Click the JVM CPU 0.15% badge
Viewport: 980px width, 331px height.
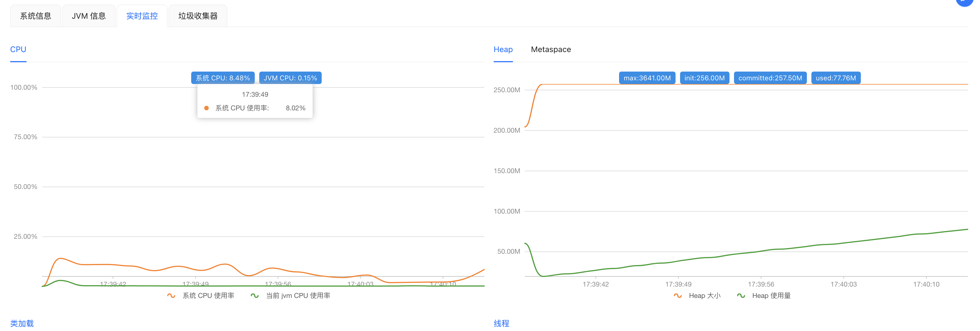point(290,78)
